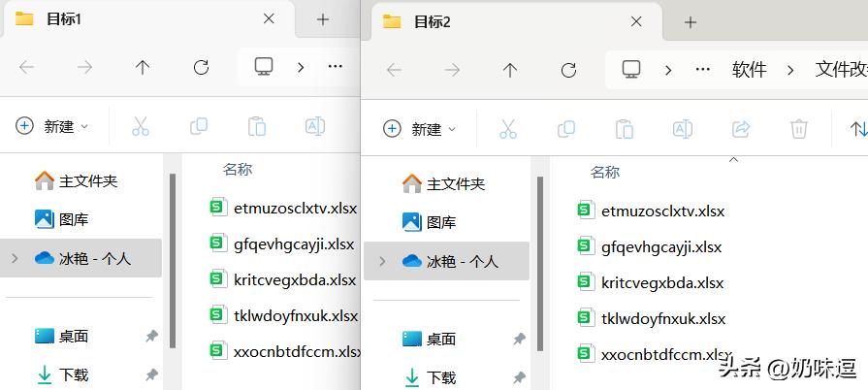Click Cut scissors icon in 目标1 toolbar
This screenshot has width=868, height=390.
[x=140, y=126]
